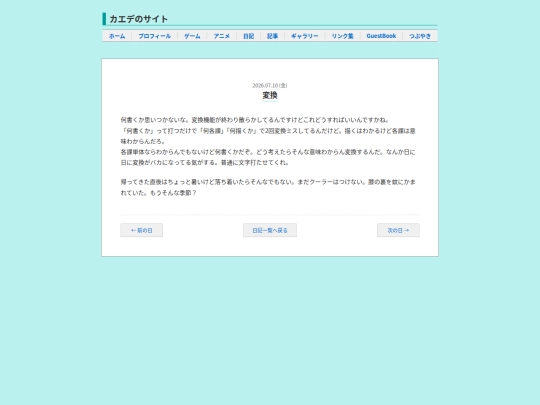Click the ← 前の日 button

point(142,230)
